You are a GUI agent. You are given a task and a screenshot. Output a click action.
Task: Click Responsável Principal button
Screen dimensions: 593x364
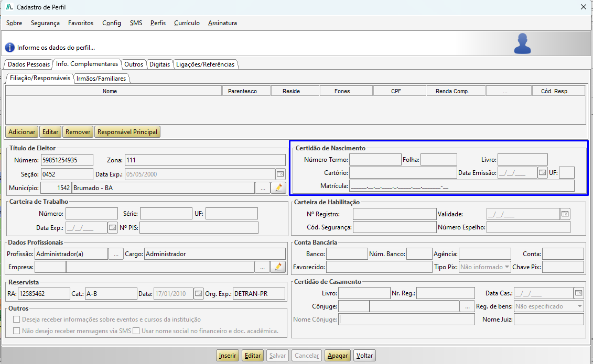(x=127, y=132)
